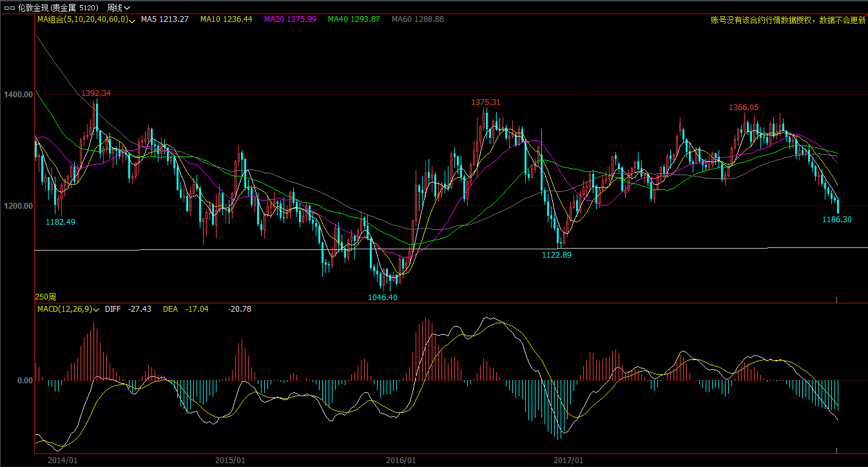
Task: Click the 2016/01 time axis label
Action: 400,461
